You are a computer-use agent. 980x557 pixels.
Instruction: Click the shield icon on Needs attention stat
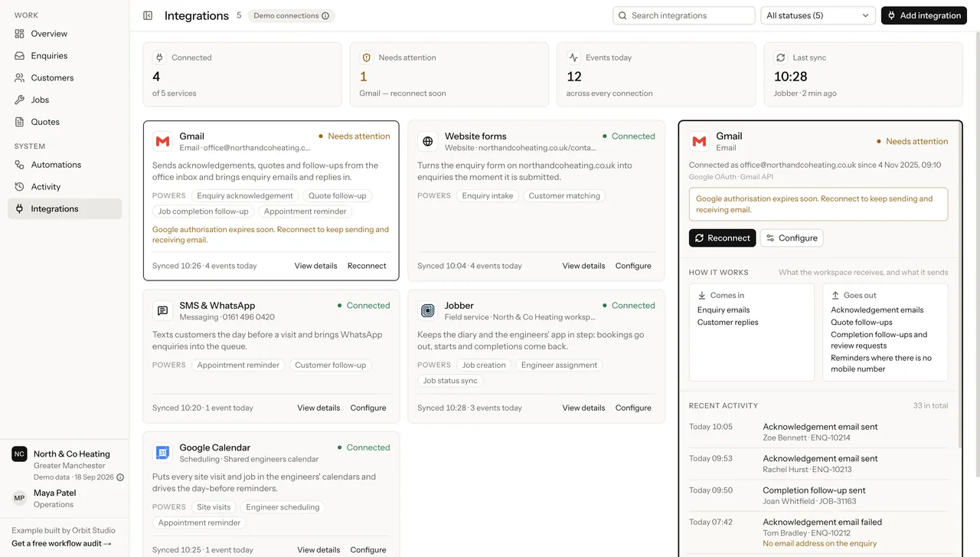click(366, 57)
